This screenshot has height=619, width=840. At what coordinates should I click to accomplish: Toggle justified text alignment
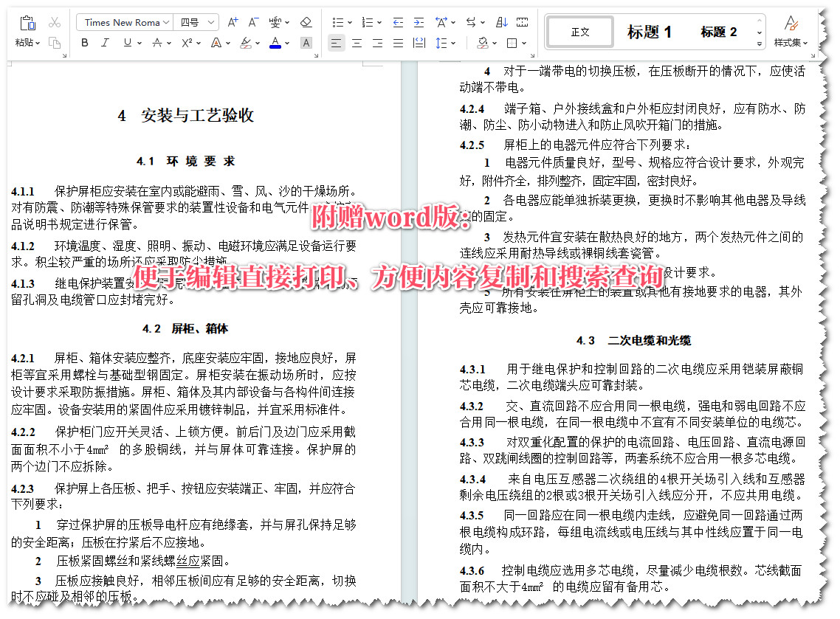398,43
